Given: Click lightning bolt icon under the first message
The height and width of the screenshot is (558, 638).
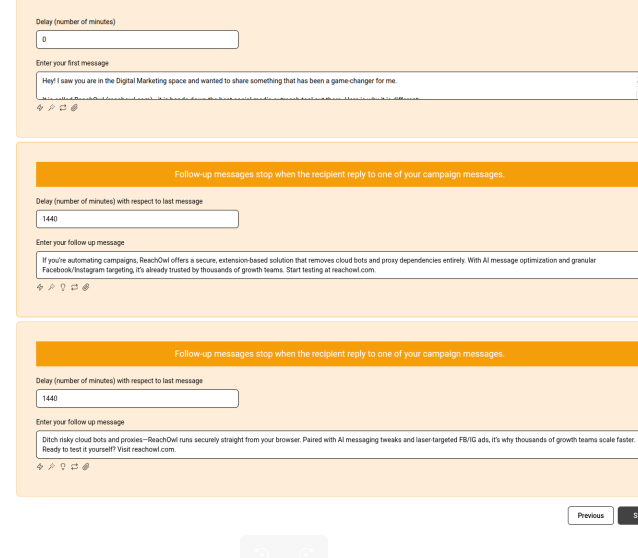Looking at the screenshot, I should point(40,108).
